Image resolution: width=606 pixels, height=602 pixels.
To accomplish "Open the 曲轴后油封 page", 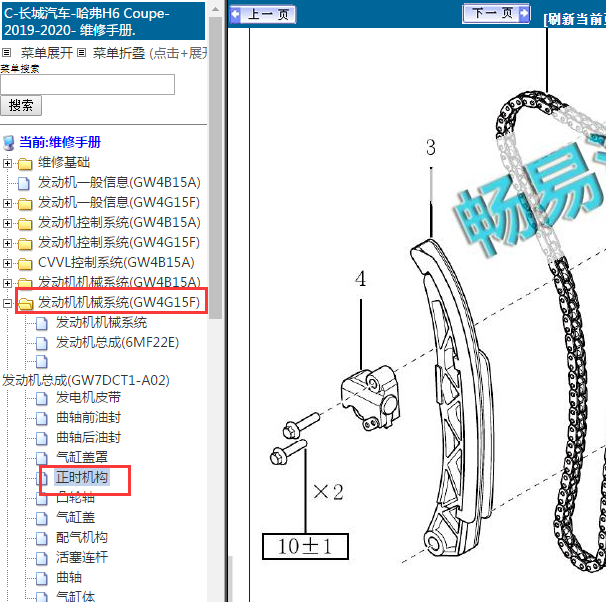I will tap(89, 438).
